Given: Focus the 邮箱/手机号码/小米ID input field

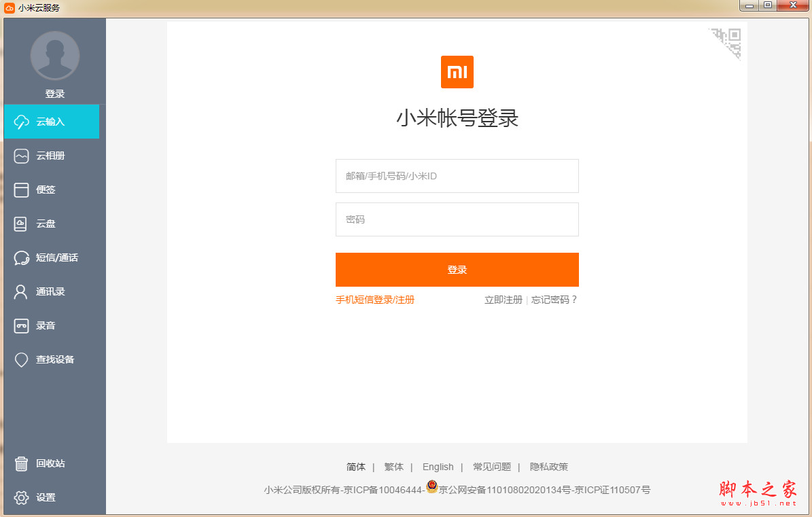Looking at the screenshot, I should [457, 176].
